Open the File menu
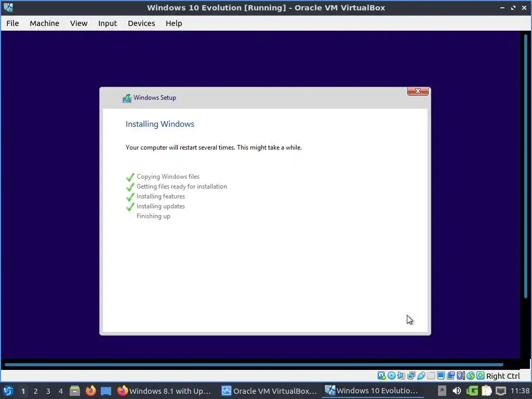This screenshot has width=532, height=399. [x=12, y=23]
